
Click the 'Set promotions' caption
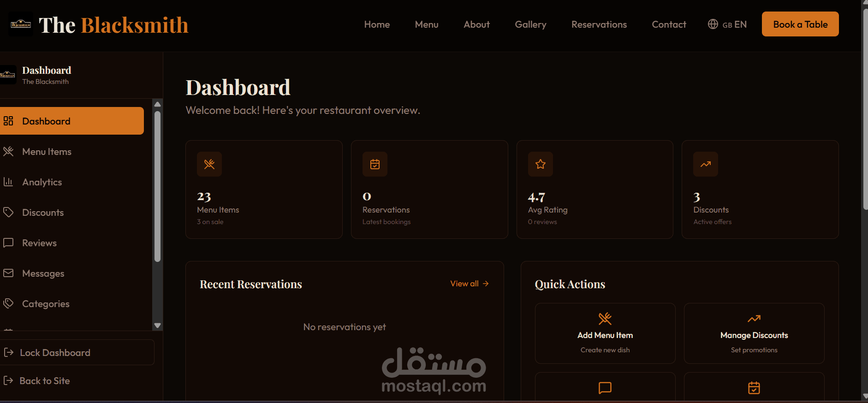pyautogui.click(x=754, y=350)
